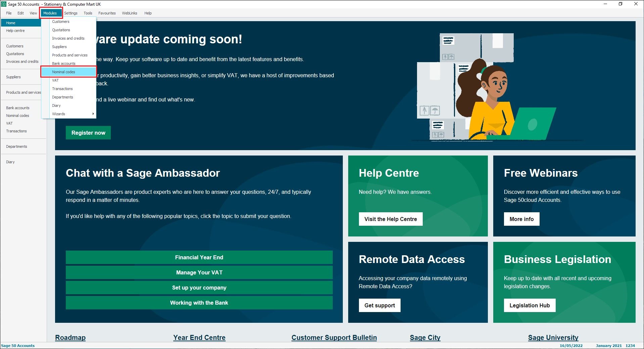Open the Legislation Hub button
The width and height of the screenshot is (644, 349).
529,305
